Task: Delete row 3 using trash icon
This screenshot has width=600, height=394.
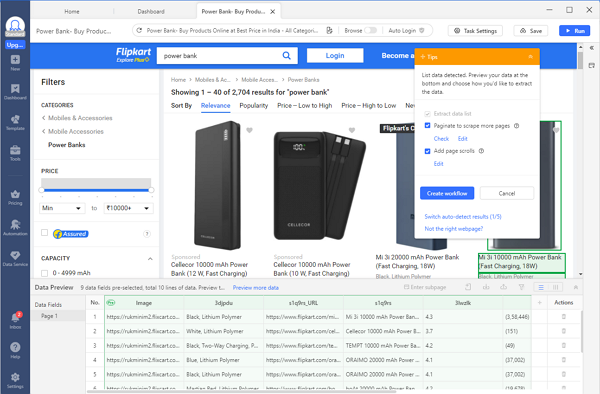Action: [564, 345]
